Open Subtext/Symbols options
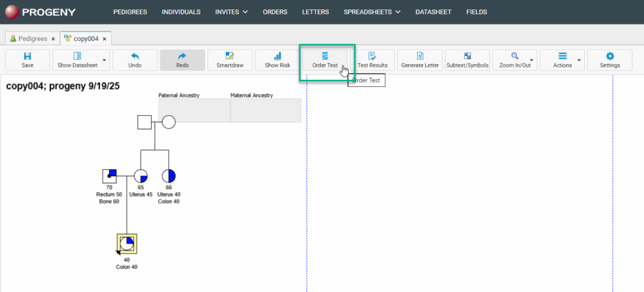 [467, 60]
